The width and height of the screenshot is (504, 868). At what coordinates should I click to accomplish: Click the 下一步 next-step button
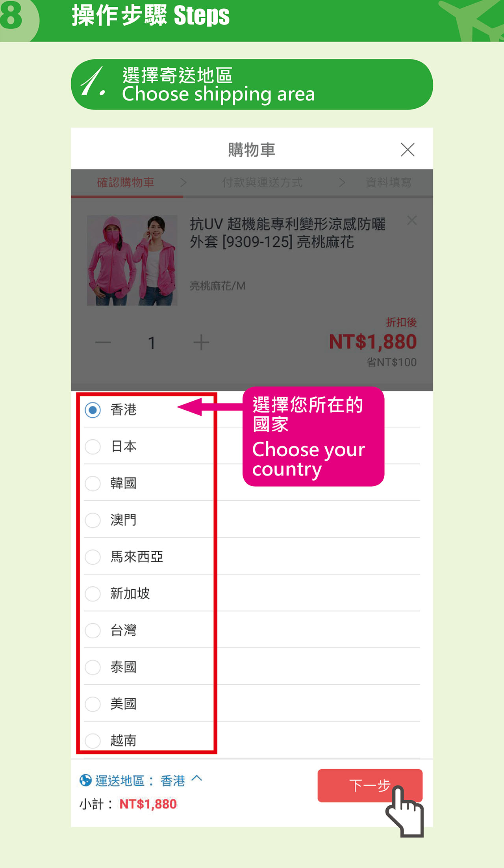pyautogui.click(x=370, y=785)
